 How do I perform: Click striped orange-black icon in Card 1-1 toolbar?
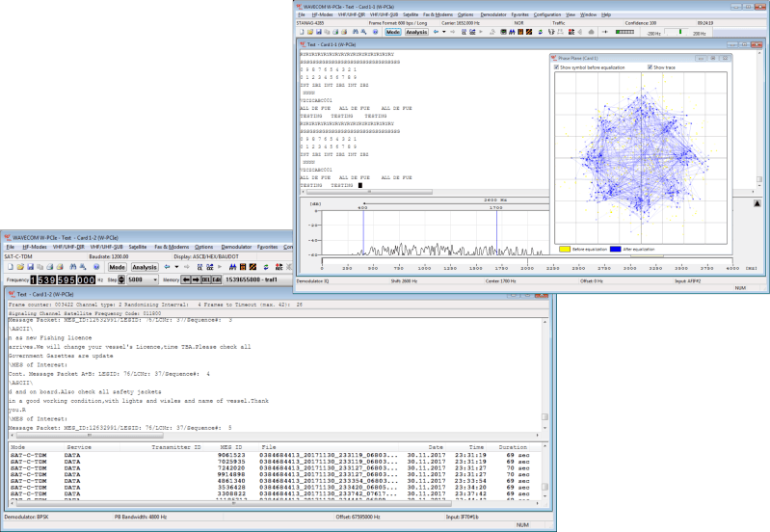[x=529, y=32]
